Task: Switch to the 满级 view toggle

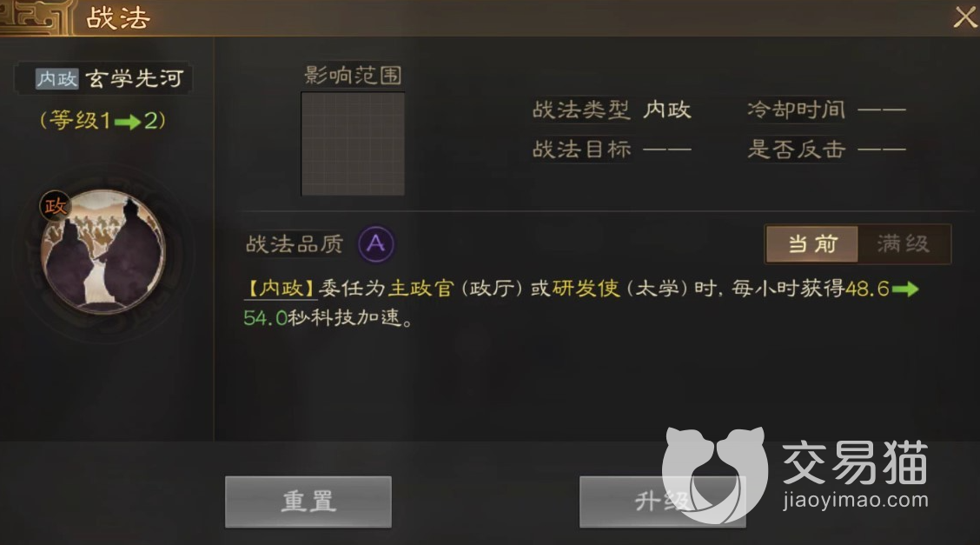Action: 904,243
